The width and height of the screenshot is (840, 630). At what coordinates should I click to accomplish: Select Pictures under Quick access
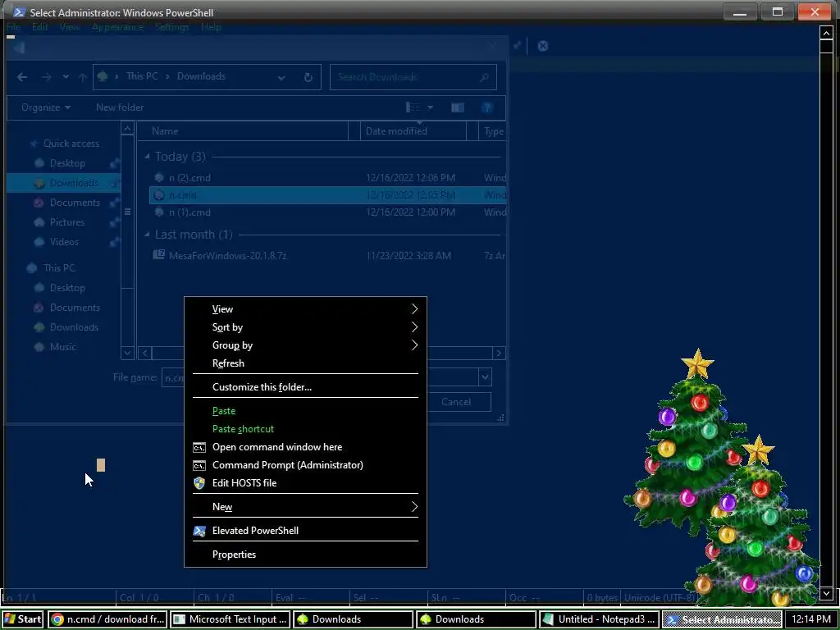67,222
